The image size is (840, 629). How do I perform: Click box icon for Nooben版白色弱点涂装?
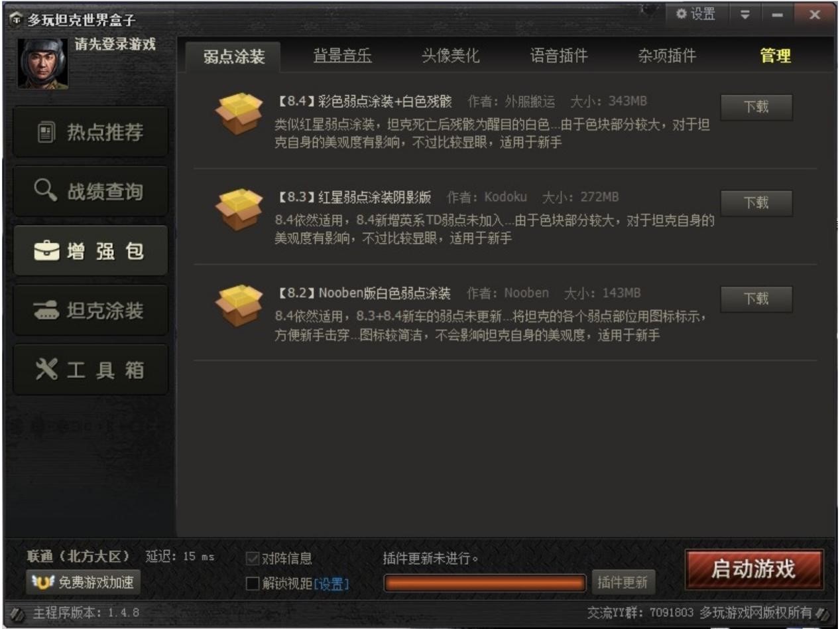click(x=239, y=305)
